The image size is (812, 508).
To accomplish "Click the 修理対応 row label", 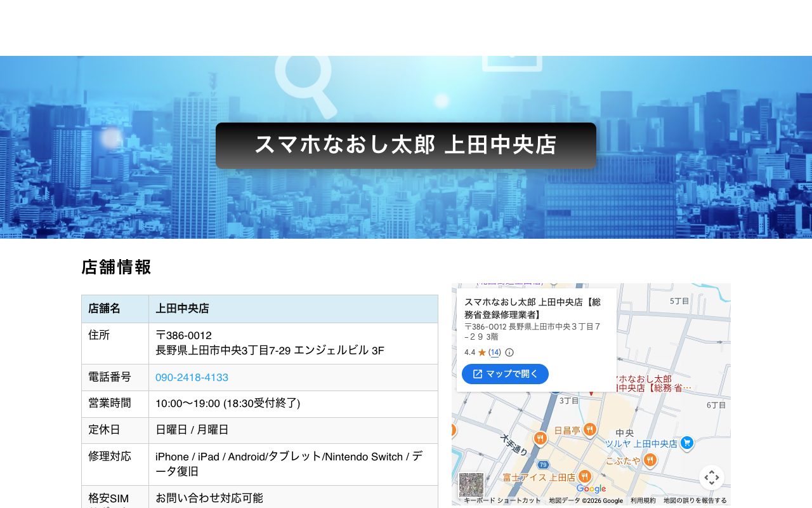I will point(110,456).
